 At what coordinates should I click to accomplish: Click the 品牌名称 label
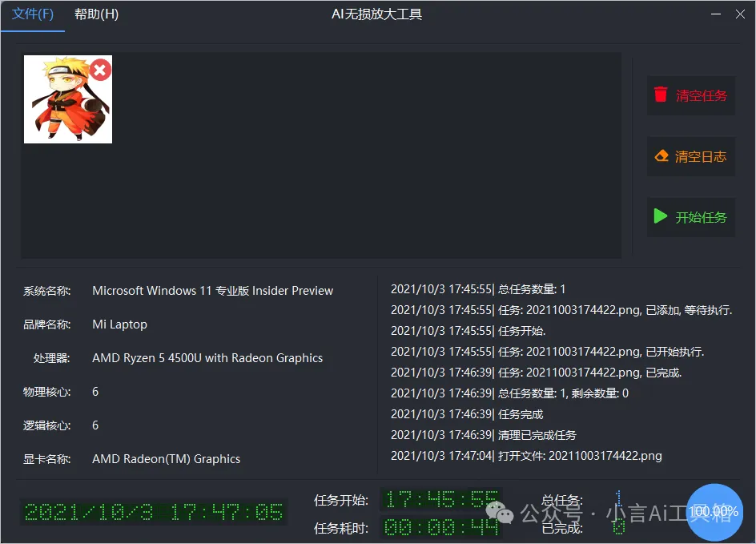pos(46,324)
